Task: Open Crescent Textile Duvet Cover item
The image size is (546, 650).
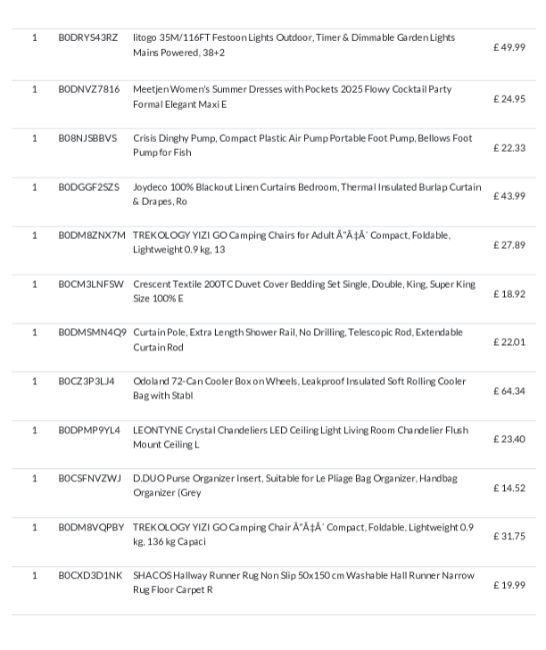Action: [304, 291]
